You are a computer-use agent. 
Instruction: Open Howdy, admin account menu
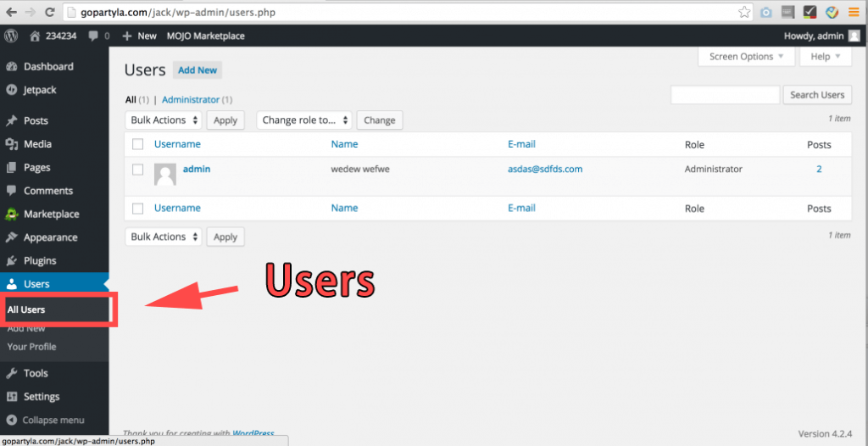[822, 36]
